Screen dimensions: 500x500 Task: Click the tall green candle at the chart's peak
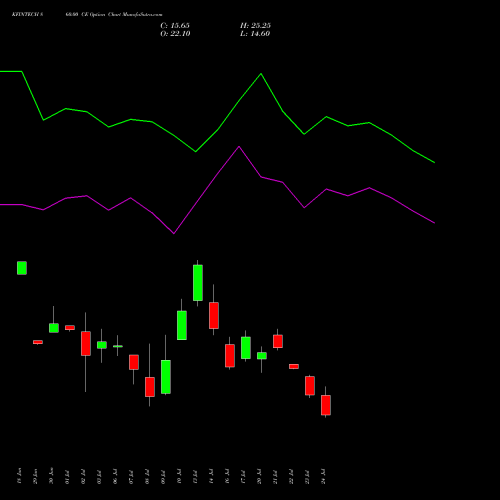(198, 283)
